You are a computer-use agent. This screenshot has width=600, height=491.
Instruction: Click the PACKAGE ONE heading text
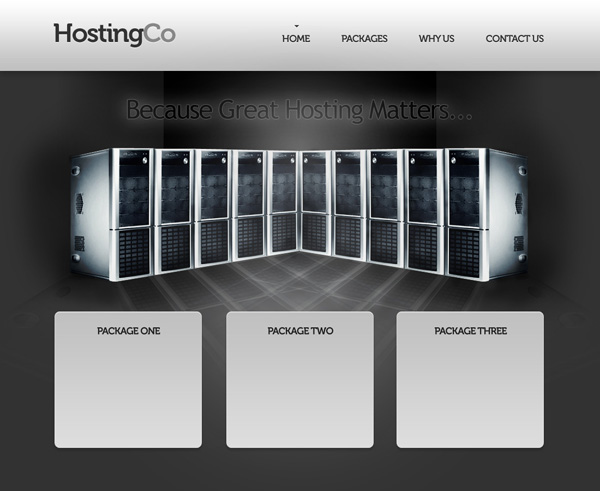[x=129, y=331]
